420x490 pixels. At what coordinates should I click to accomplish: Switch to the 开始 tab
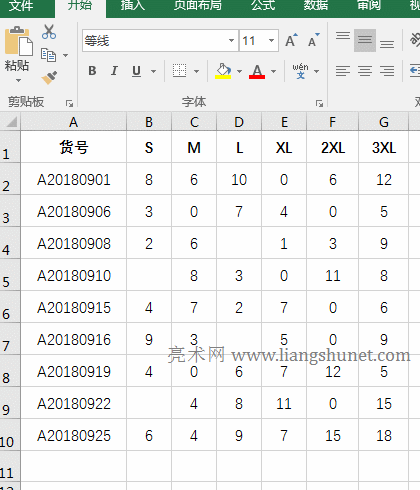point(80,6)
